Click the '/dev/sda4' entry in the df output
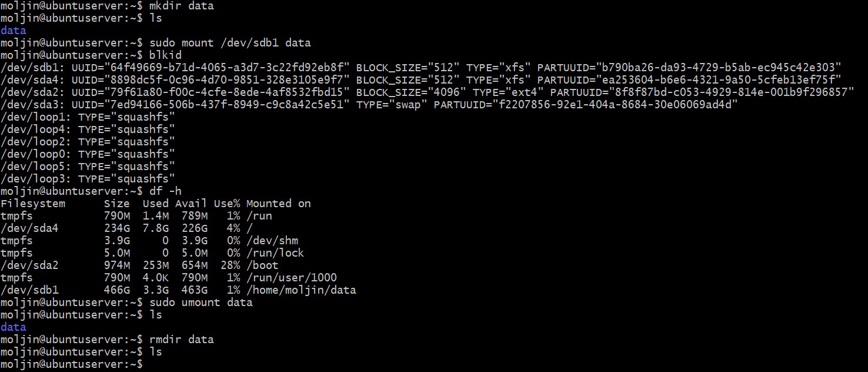This screenshot has width=868, height=372. 29,228
